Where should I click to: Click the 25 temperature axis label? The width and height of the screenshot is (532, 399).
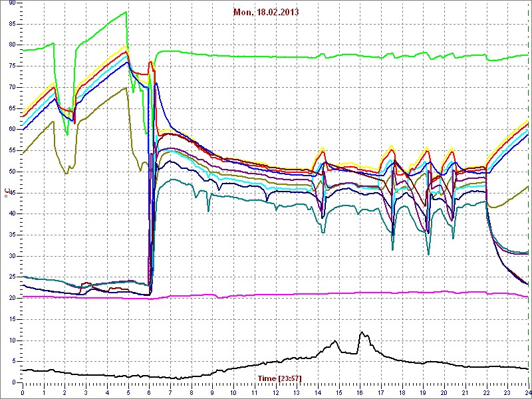point(12,277)
